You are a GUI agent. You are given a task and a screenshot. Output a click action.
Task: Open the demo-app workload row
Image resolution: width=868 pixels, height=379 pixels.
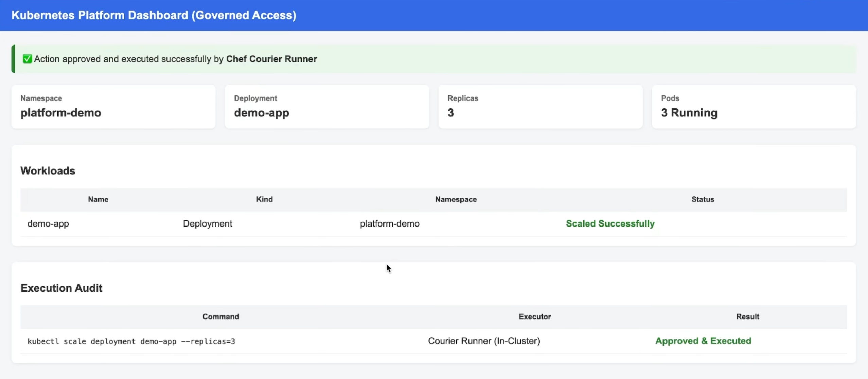48,224
